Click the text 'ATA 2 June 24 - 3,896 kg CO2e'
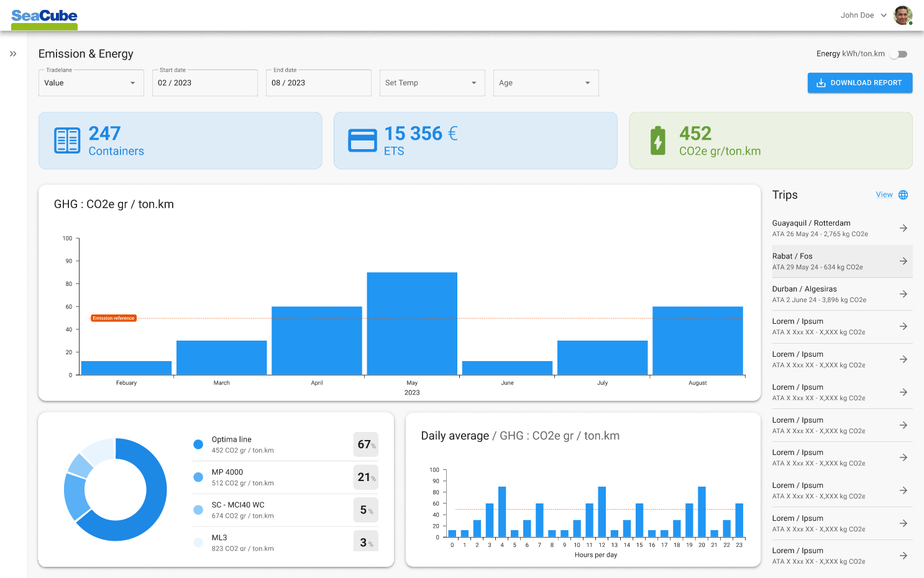Image resolution: width=924 pixels, height=578 pixels. tap(819, 300)
